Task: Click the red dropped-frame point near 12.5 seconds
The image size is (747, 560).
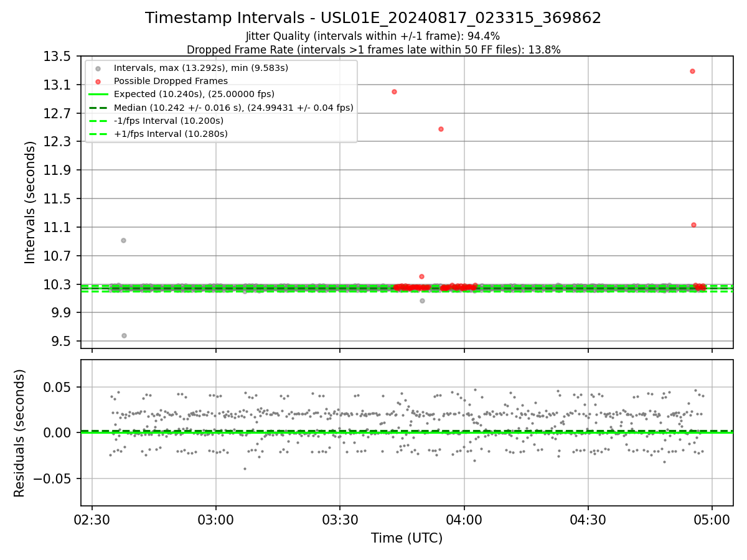Action: [x=441, y=129]
